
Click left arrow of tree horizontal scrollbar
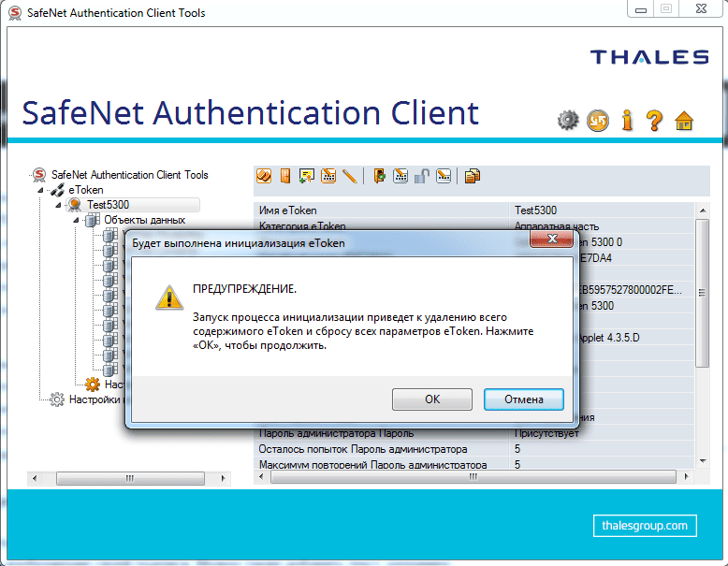(35, 478)
